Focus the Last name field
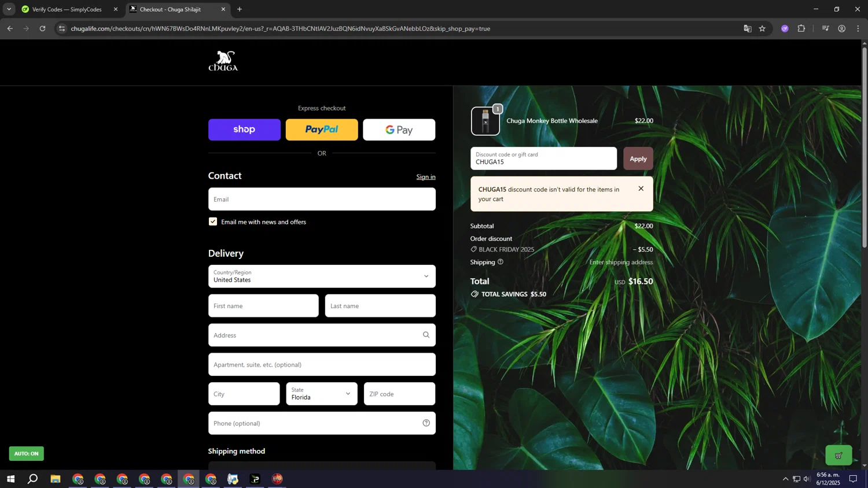Screen dimensions: 868x488 pyautogui.click(x=380, y=306)
